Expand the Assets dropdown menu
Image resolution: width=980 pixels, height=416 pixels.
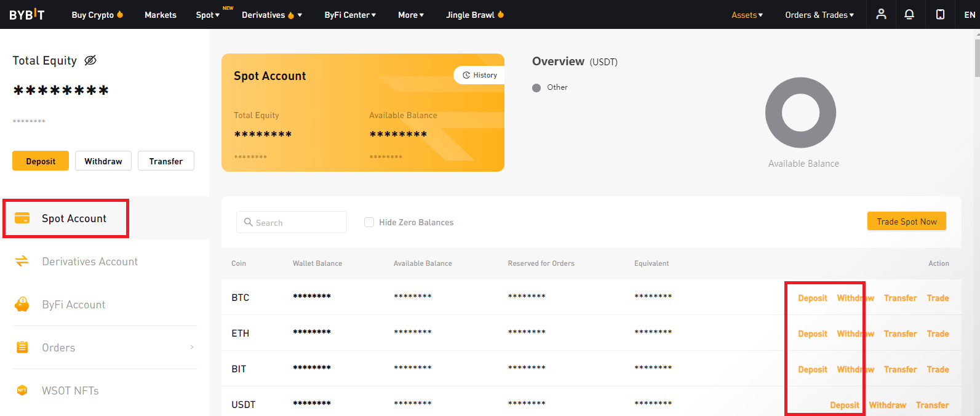[747, 15]
